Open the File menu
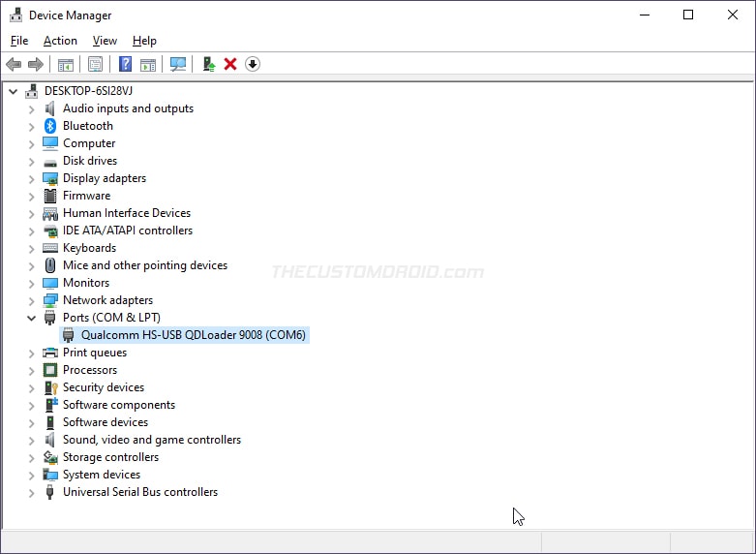 [19, 41]
